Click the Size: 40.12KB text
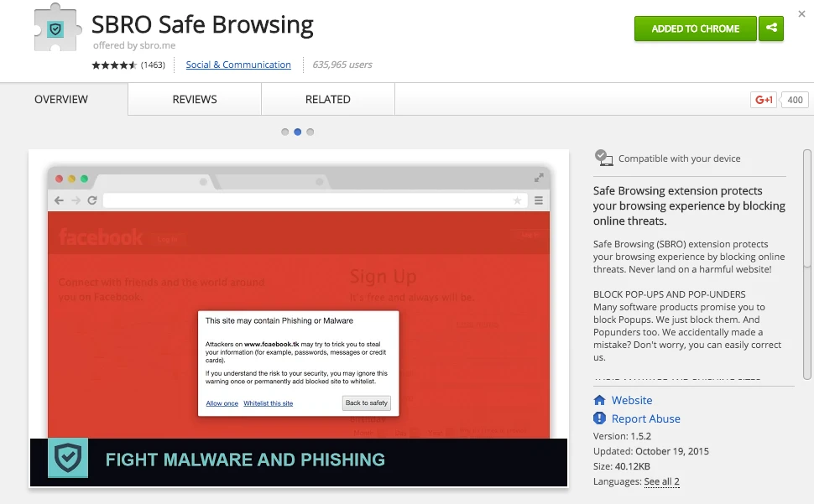The width and height of the screenshot is (814, 504). coord(621,466)
